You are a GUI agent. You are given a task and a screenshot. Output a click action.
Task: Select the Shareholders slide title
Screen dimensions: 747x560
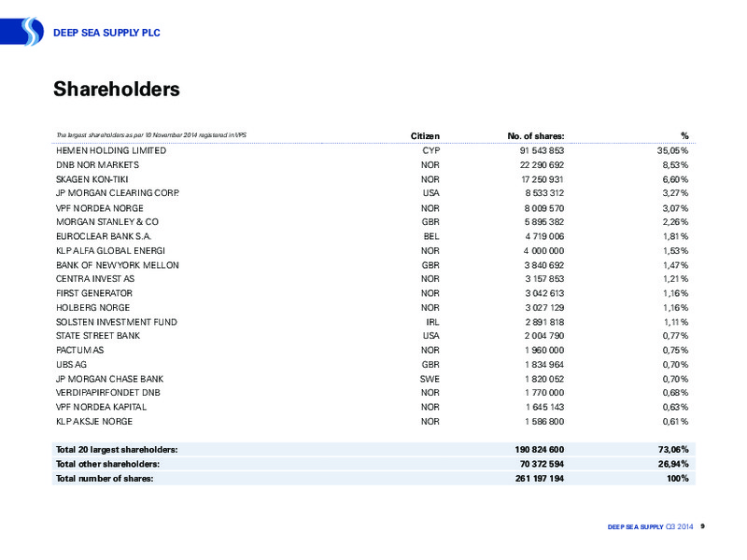[x=116, y=89]
